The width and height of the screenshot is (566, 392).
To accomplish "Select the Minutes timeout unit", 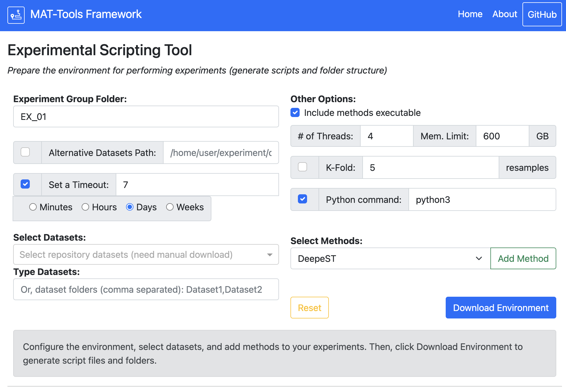I will click(x=33, y=207).
